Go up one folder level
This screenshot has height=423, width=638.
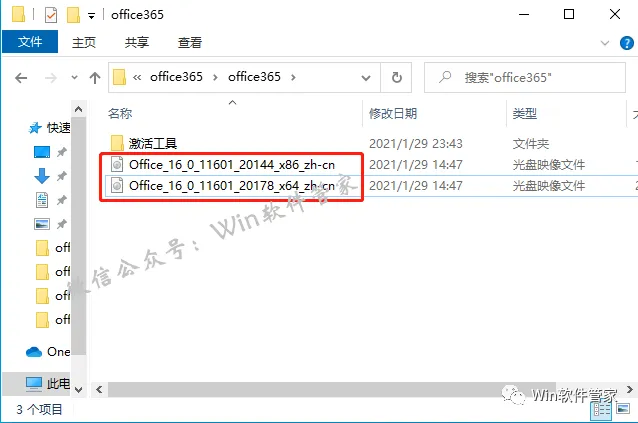point(95,77)
